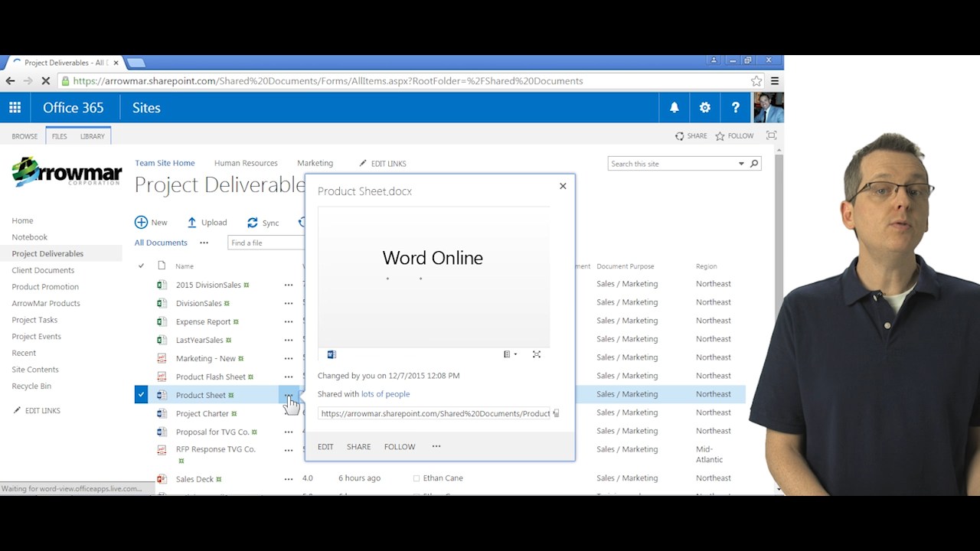The image size is (980, 551).
Task: Open the notifications bell
Action: pos(675,108)
